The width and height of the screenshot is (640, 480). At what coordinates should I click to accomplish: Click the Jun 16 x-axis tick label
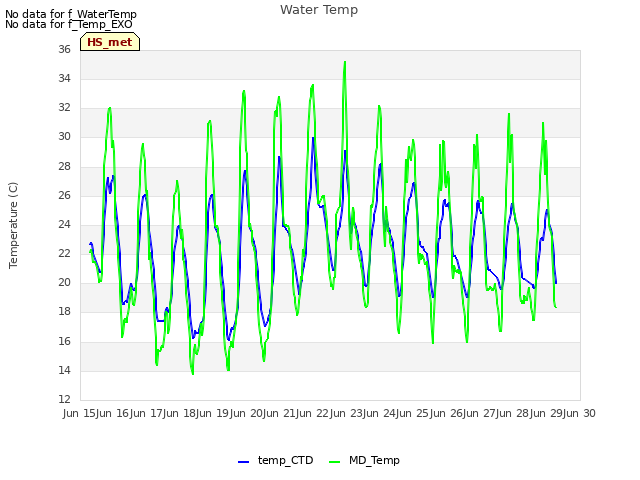(x=114, y=413)
